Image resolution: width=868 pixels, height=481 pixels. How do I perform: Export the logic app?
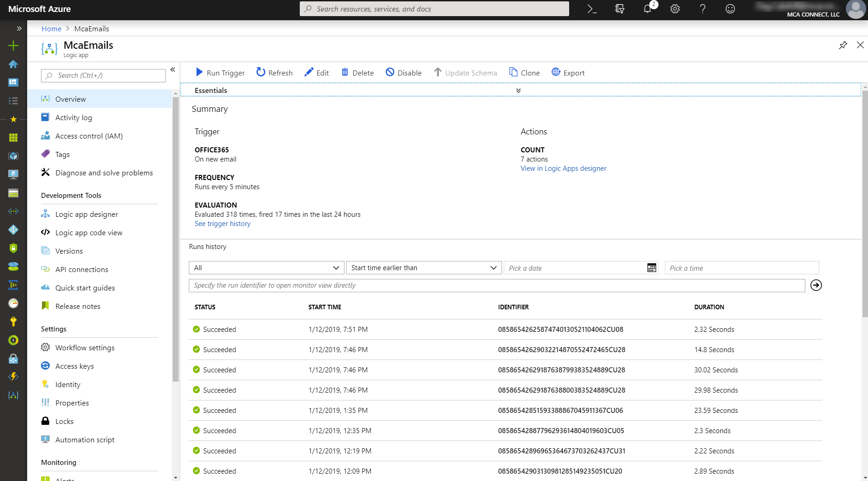point(568,72)
